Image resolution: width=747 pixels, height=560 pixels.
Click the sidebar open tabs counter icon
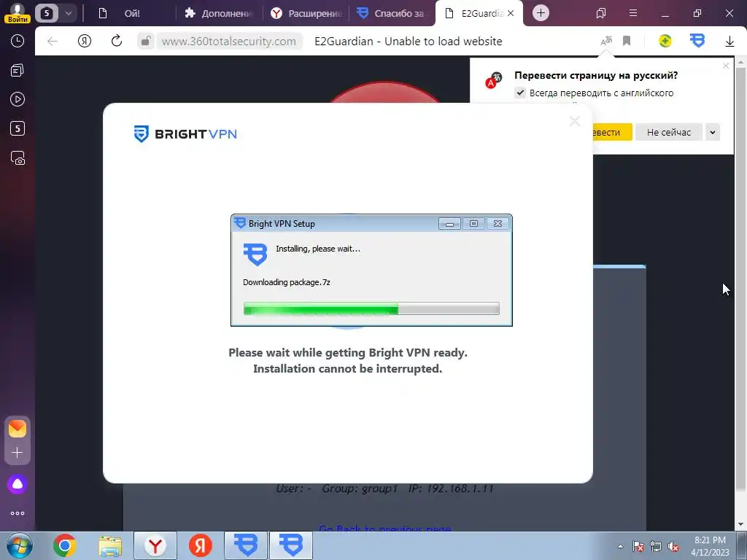tap(18, 128)
